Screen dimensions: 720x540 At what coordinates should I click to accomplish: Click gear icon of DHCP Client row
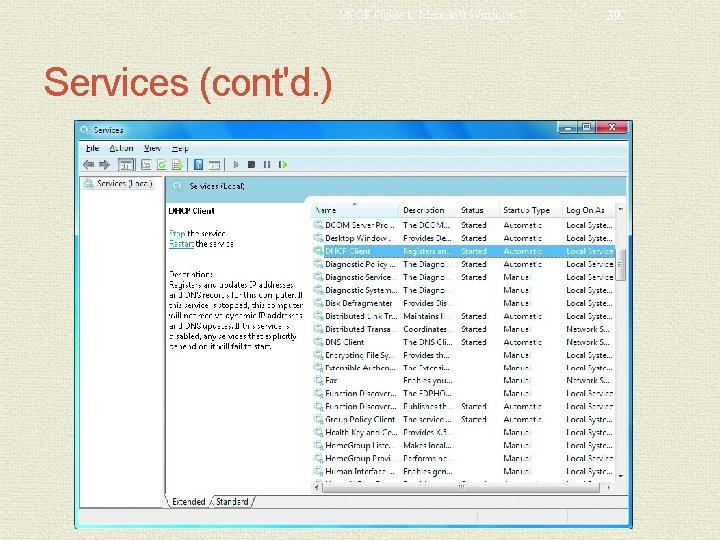318,251
